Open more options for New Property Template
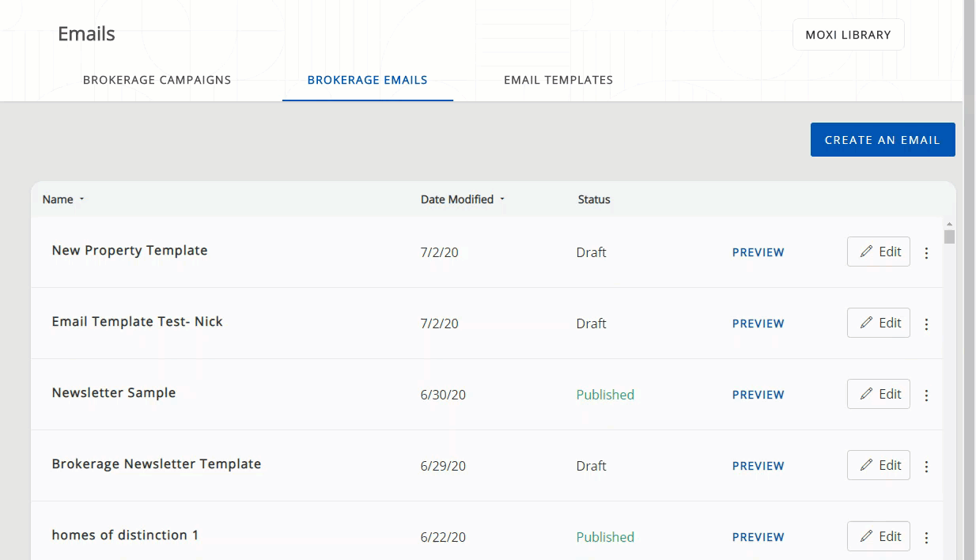The image size is (976, 560). click(x=926, y=253)
